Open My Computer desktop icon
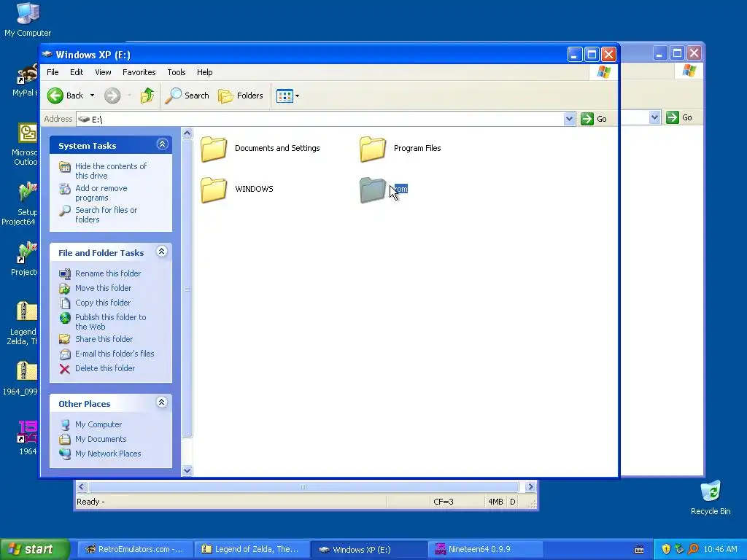The image size is (747, 560). [x=28, y=19]
